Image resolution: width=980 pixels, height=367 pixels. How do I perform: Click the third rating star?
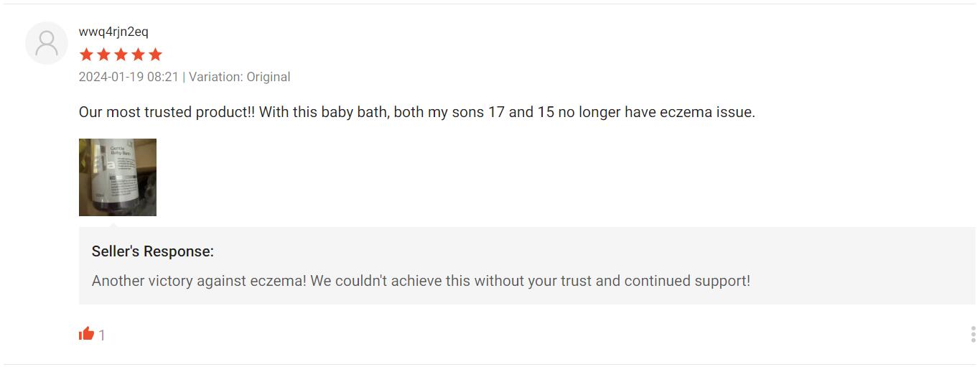click(121, 55)
